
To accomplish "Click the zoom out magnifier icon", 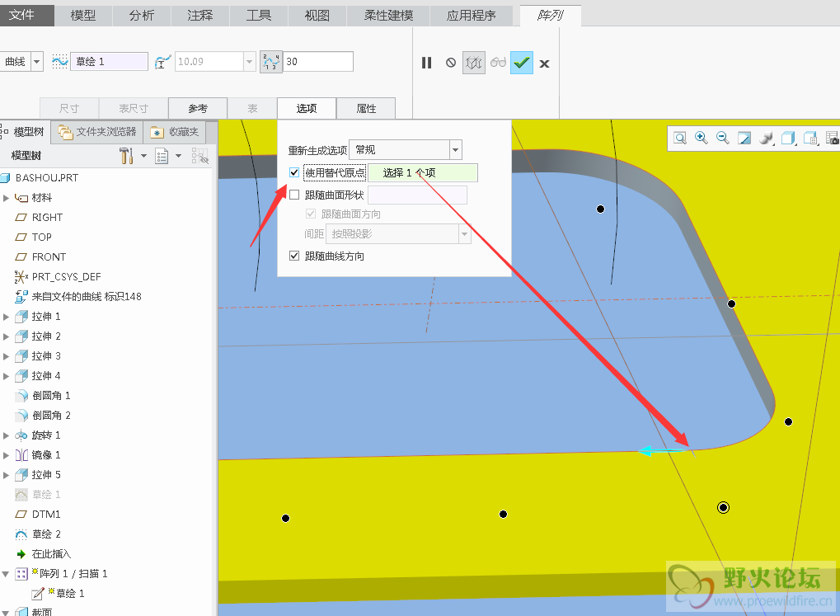I will [723, 138].
